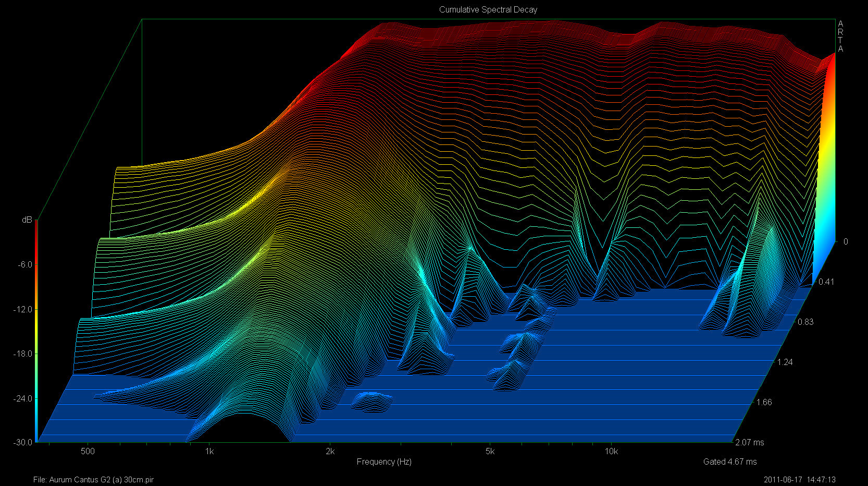The width and height of the screenshot is (868, 486).
Task: Click the -24.0 dB scale value
Action: pyautogui.click(x=23, y=398)
